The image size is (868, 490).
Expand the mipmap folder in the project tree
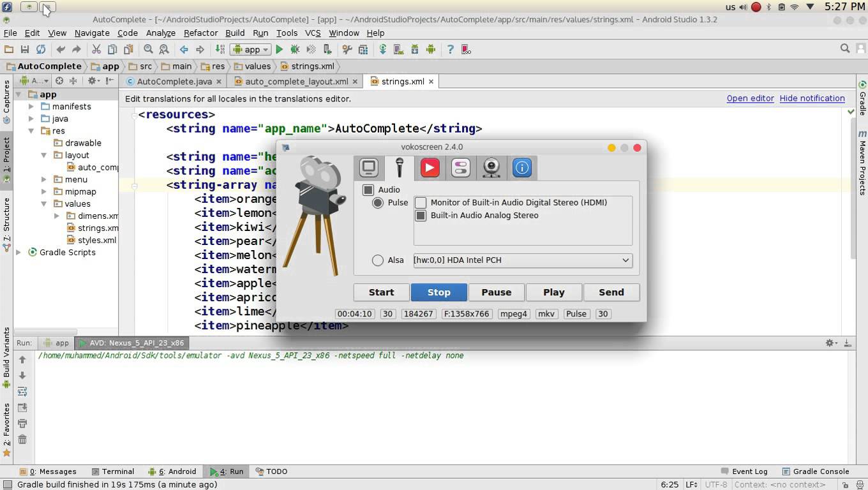[43, 191]
